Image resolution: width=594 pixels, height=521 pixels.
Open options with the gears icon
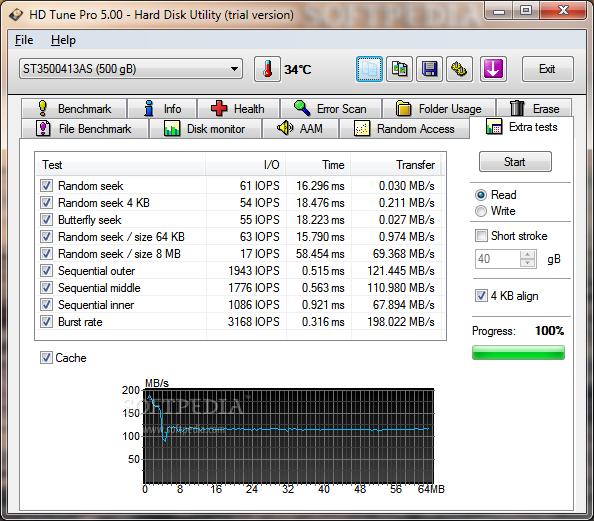[459, 69]
